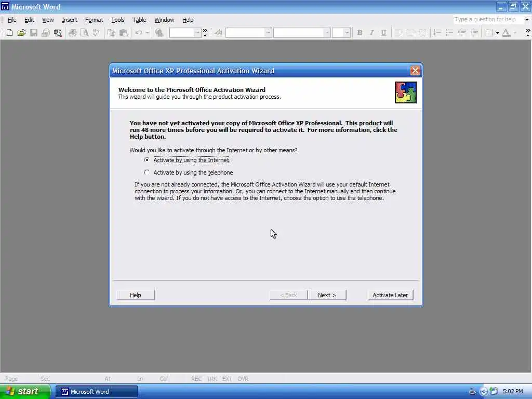Expand the Formatting toolbar options chevron
The height and width of the screenshot is (399, 532).
pos(528,33)
